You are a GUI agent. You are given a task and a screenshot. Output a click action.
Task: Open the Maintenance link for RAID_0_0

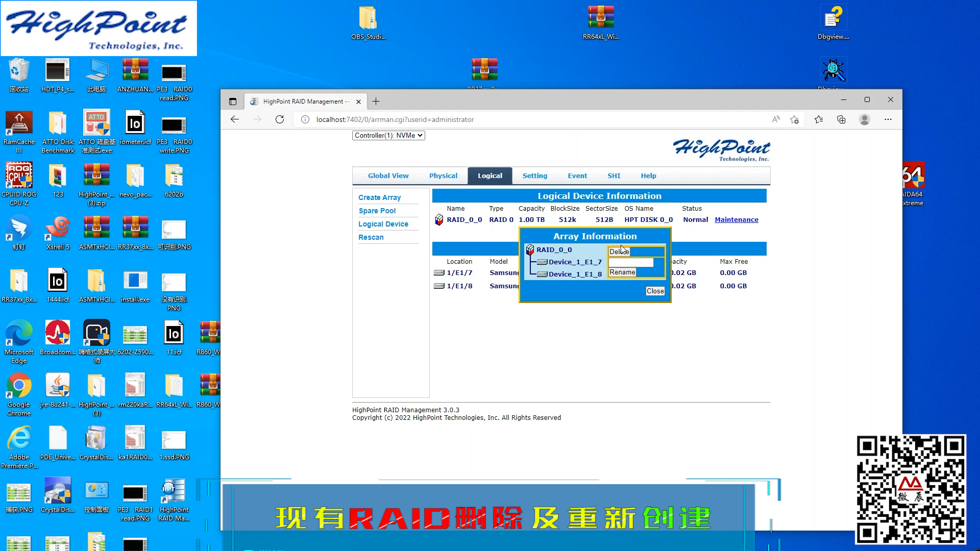736,220
